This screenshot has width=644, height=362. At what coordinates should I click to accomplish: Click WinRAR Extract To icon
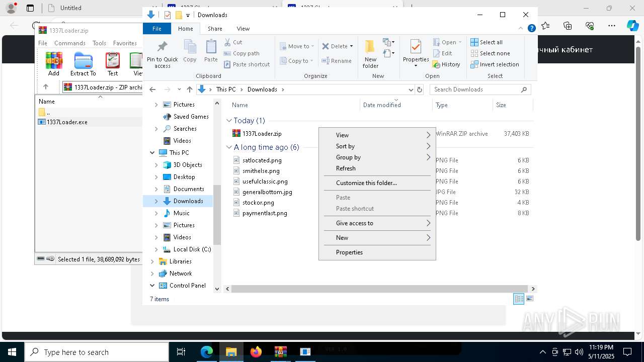point(83,64)
